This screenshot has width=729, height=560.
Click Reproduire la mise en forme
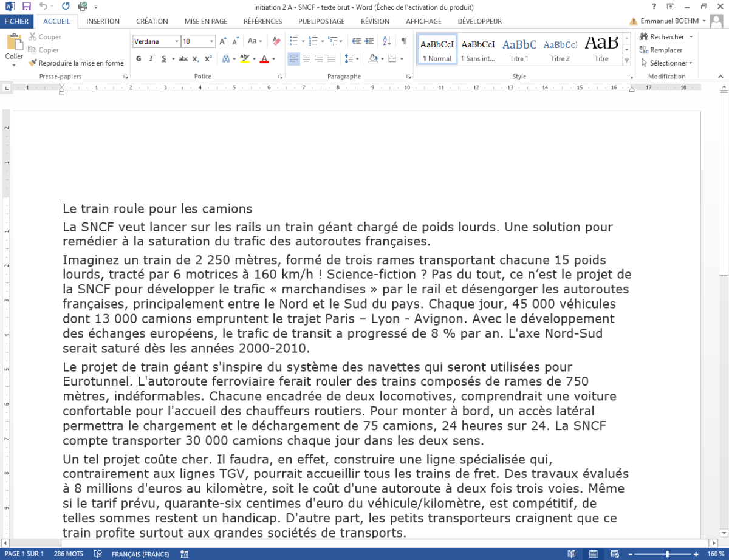pos(76,63)
